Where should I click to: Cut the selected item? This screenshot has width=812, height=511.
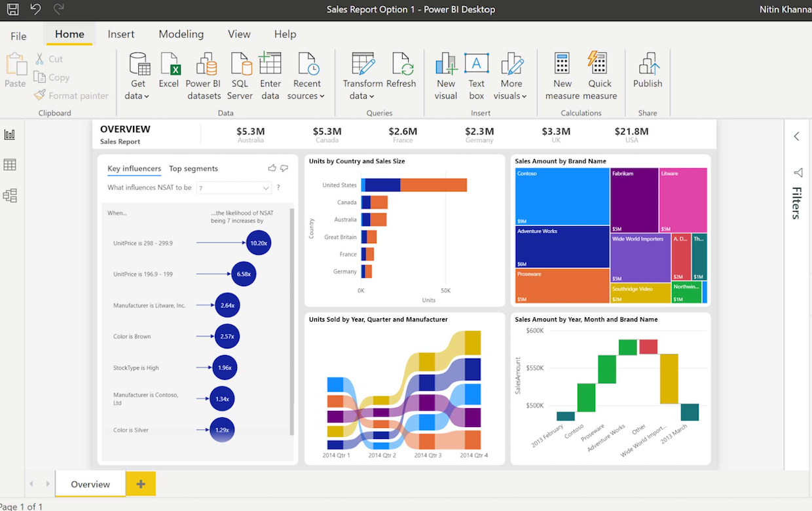coord(49,59)
